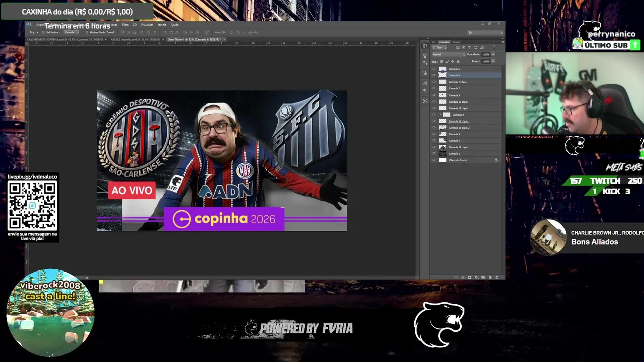Open the Layers panel flyout menu
644x362 pixels.
[503, 42]
